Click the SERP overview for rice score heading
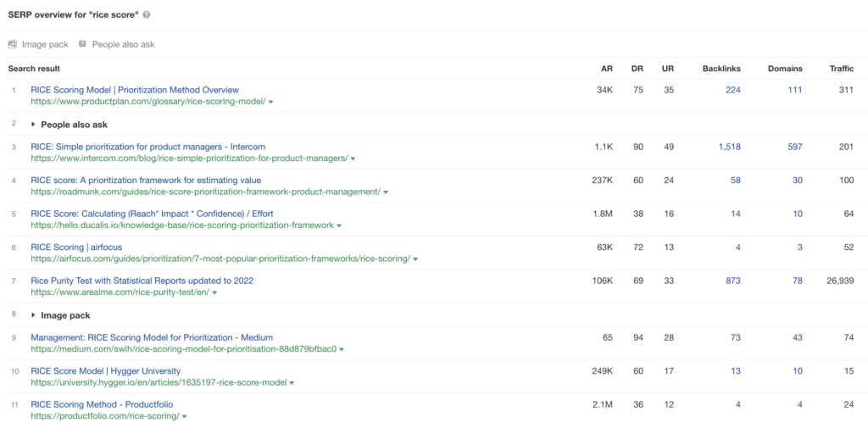This screenshot has width=868, height=434. (74, 15)
